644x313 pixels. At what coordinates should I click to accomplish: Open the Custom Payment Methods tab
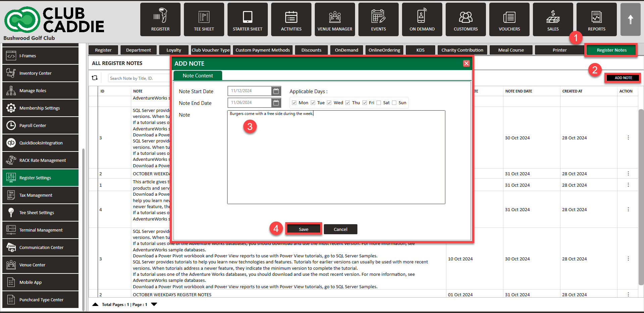point(263,50)
